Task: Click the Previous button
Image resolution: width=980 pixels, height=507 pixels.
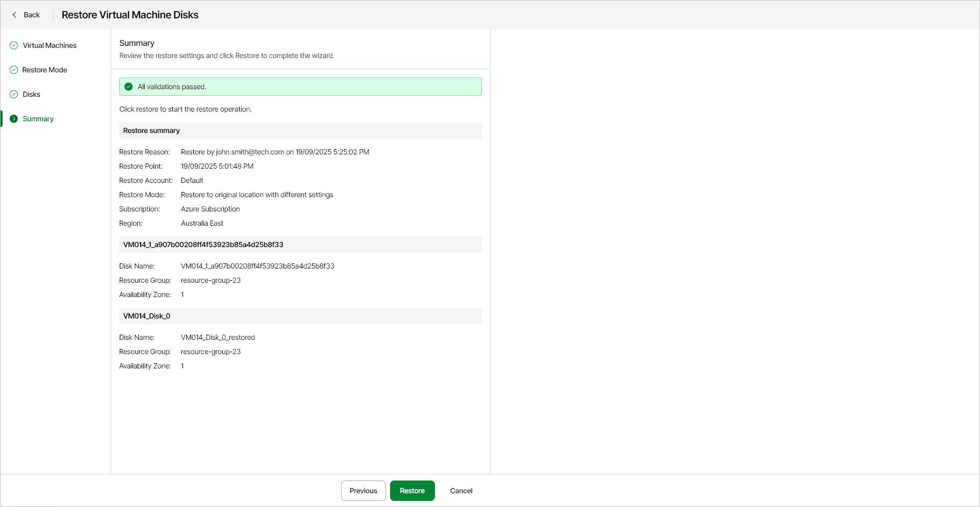Action: (363, 491)
